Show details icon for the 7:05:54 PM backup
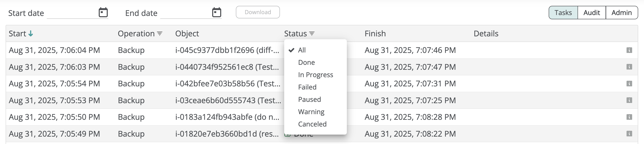 pos(629,83)
